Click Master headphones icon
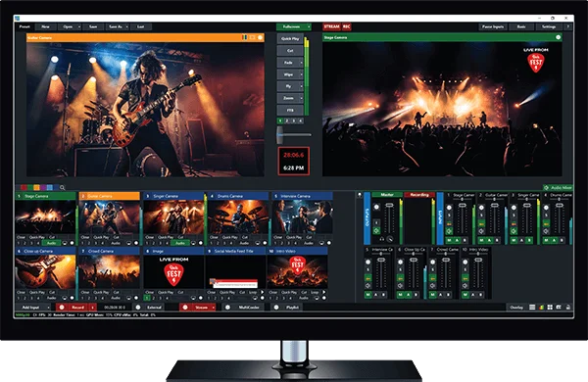 tap(382, 239)
